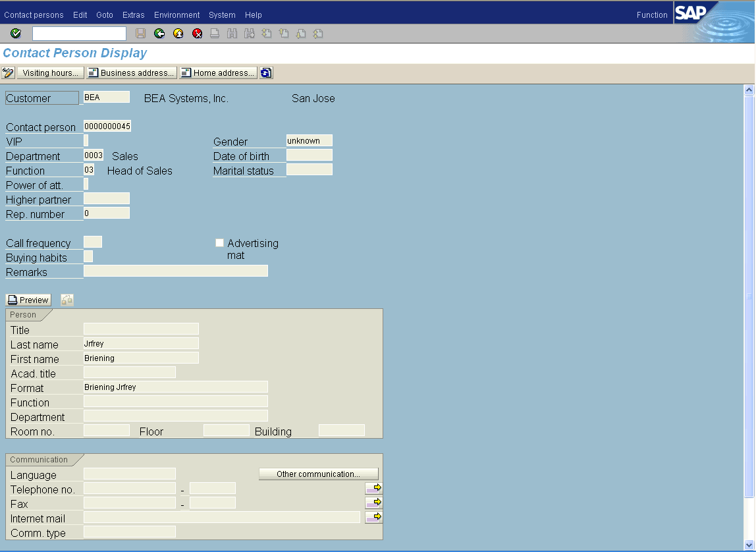Toggle Display/Change pencil icon
The image size is (756, 552).
8,73
